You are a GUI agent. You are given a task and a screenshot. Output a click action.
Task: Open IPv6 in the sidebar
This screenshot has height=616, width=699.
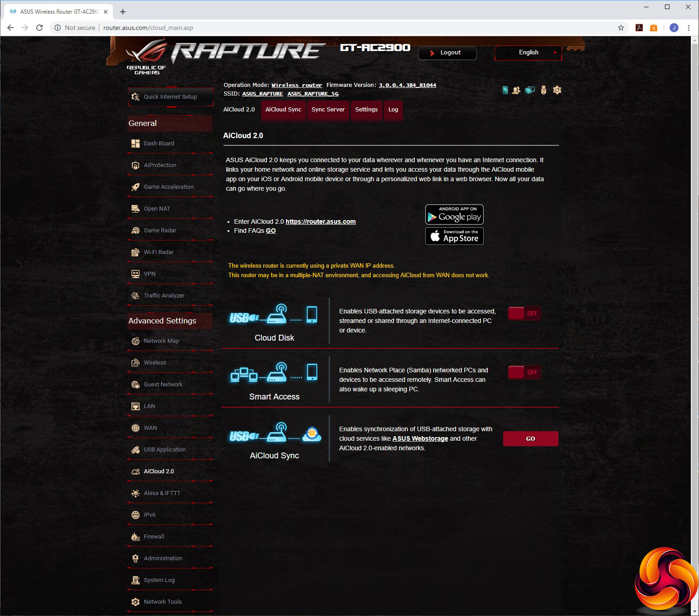(170, 515)
